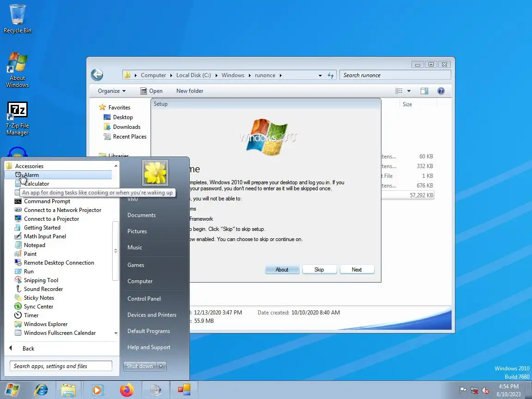Image resolution: width=532 pixels, height=399 pixels.
Task: Open Sync Center
Action: click(x=58, y=307)
